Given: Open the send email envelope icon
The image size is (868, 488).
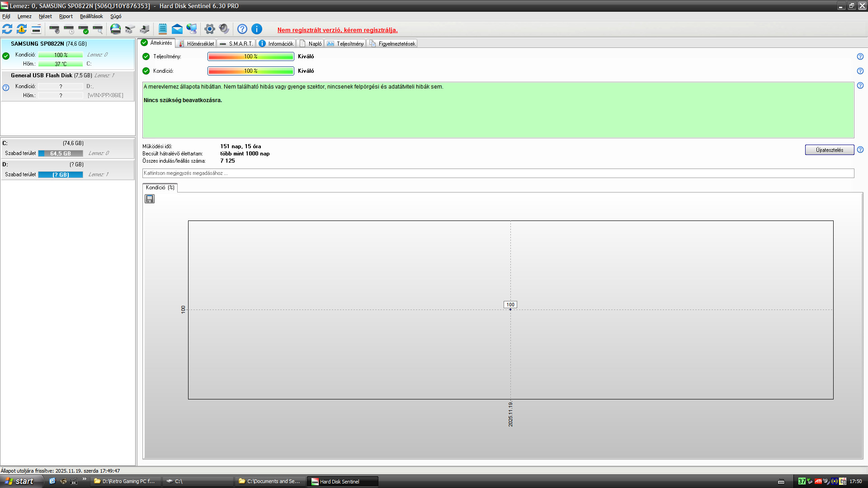Looking at the screenshot, I should (177, 29).
